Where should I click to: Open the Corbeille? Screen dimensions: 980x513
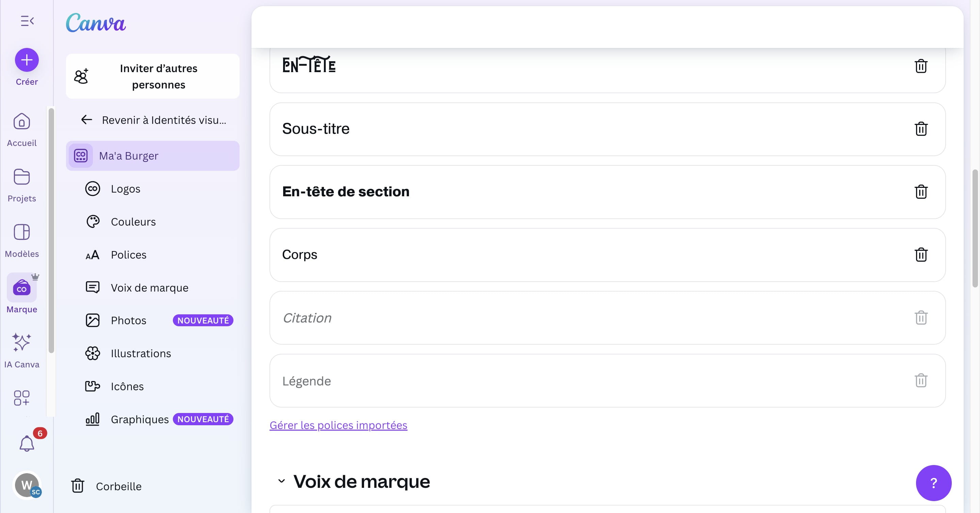[118, 486]
